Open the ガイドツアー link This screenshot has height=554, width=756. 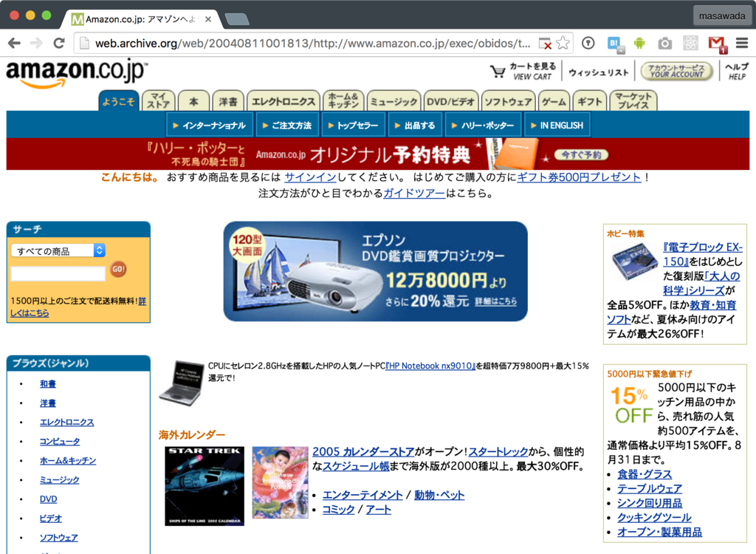tap(414, 194)
